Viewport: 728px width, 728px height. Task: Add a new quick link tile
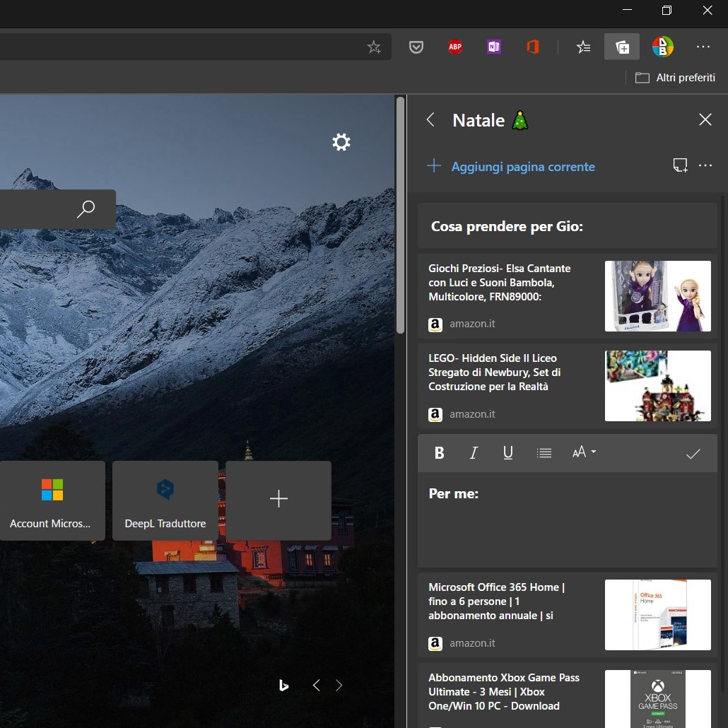click(x=278, y=500)
